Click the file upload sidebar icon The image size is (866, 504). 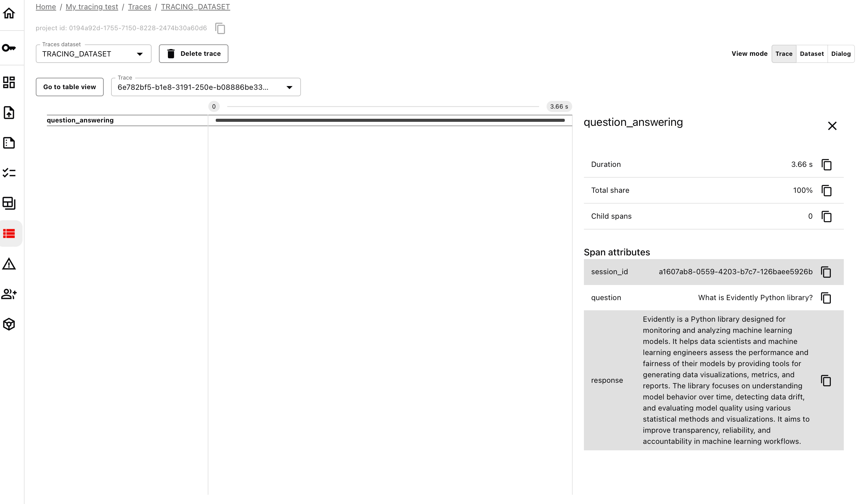(x=9, y=113)
